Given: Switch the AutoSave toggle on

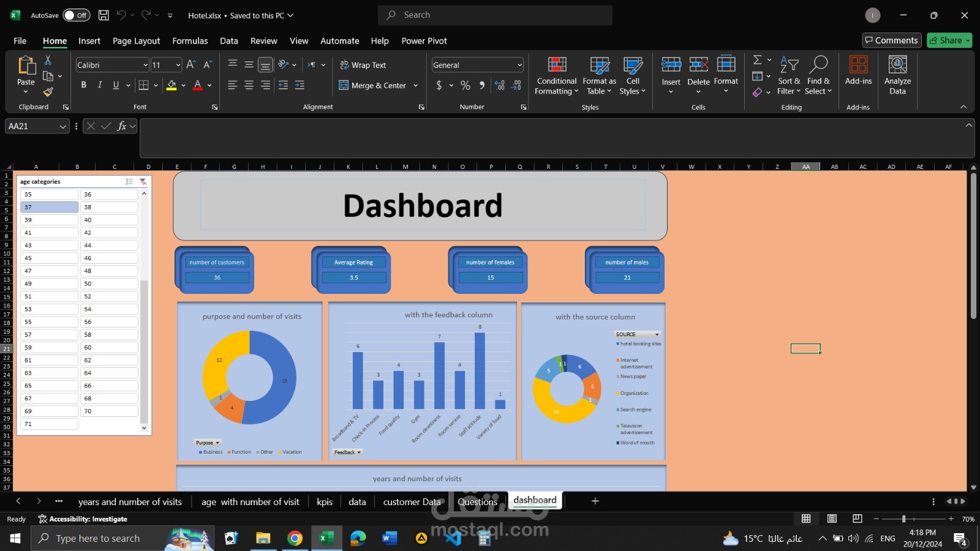Looking at the screenshot, I should [76, 15].
